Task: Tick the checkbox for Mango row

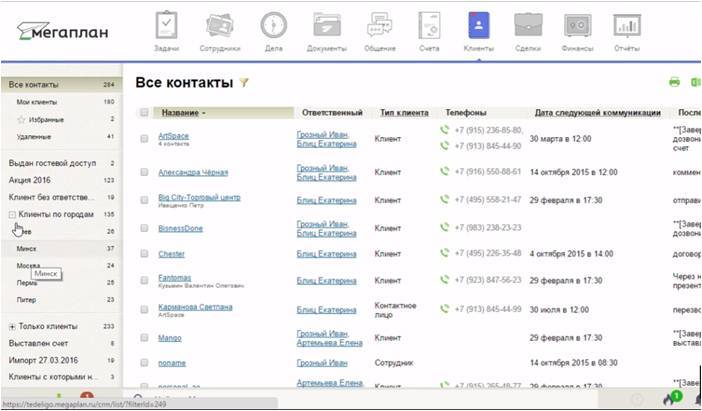Action: pyautogui.click(x=144, y=339)
